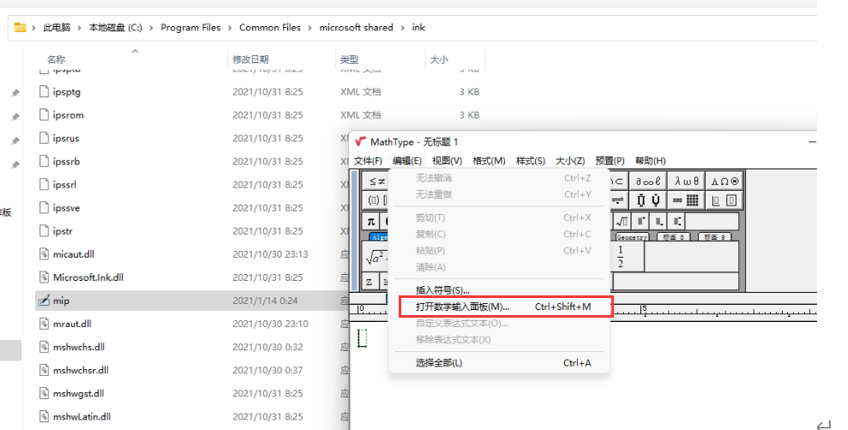Navigate to Program Files in breadcrumb

190,27
